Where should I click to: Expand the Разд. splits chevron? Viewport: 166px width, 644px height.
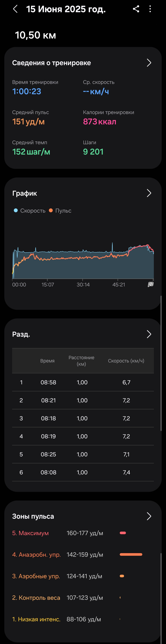click(149, 334)
